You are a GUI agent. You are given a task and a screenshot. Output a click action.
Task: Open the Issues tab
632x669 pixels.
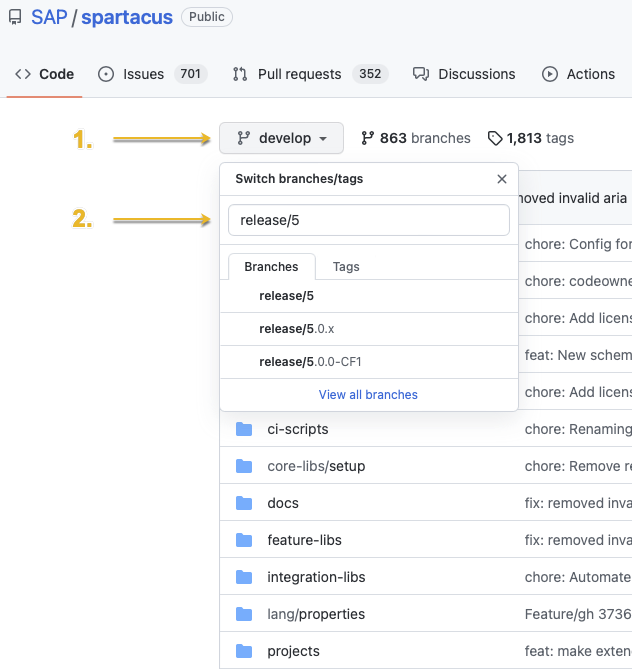(151, 74)
